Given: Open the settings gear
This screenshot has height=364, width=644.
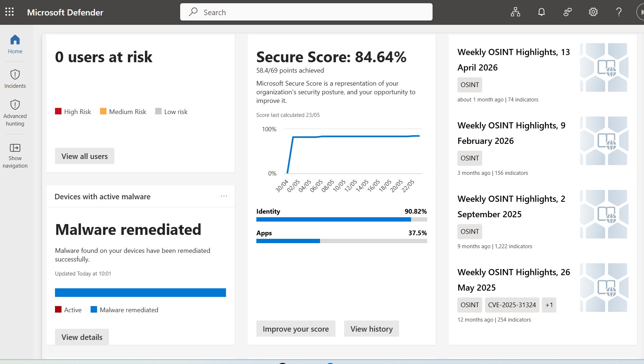Looking at the screenshot, I should 593,12.
